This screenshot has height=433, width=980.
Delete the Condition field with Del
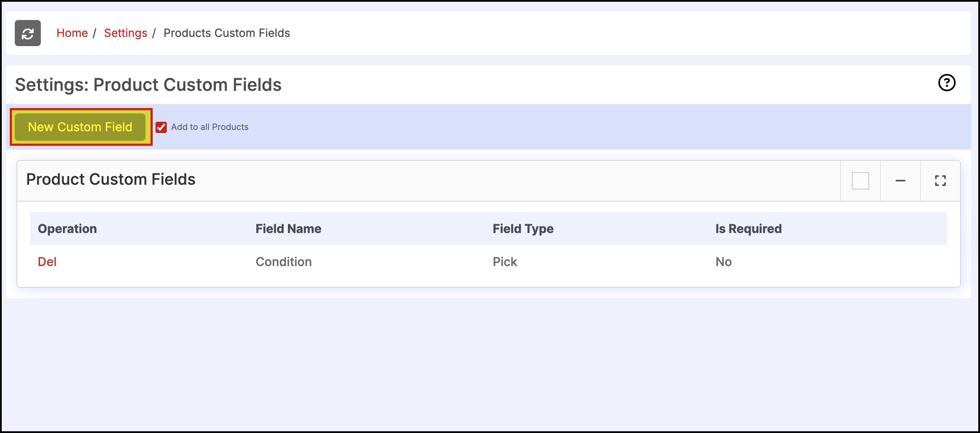(47, 262)
